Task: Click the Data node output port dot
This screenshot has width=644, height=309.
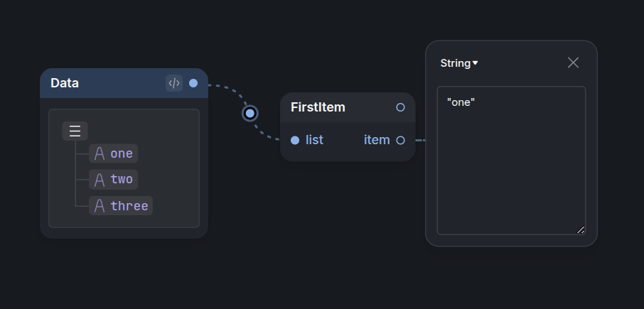Action: pyautogui.click(x=193, y=83)
